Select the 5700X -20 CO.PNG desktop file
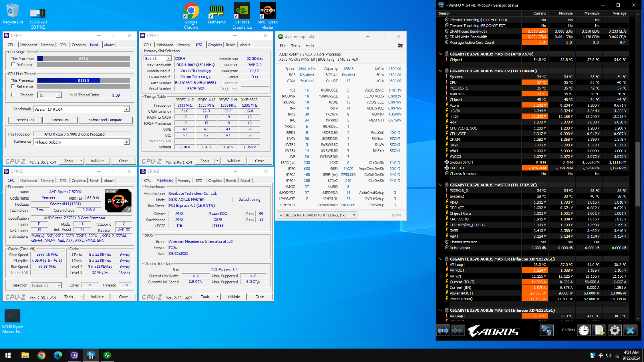 point(38,19)
